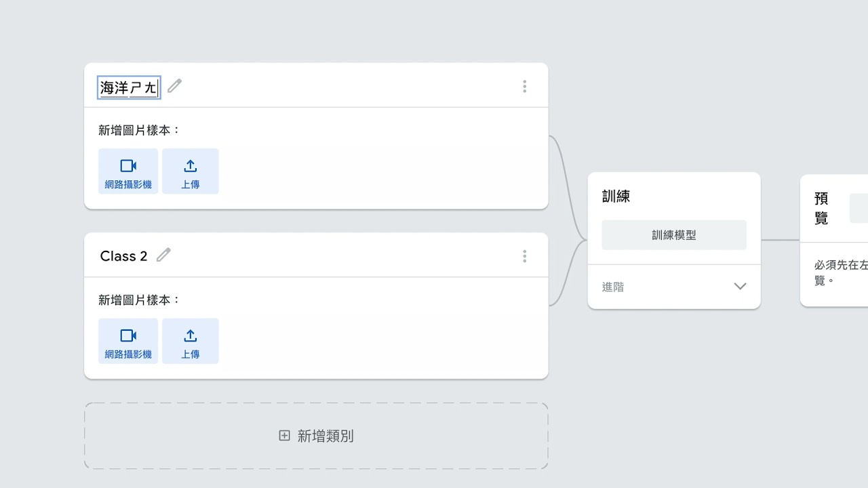This screenshot has width=868, height=488.
Task: Expand the 進階 section with the chevron arrow
Action: point(740,287)
